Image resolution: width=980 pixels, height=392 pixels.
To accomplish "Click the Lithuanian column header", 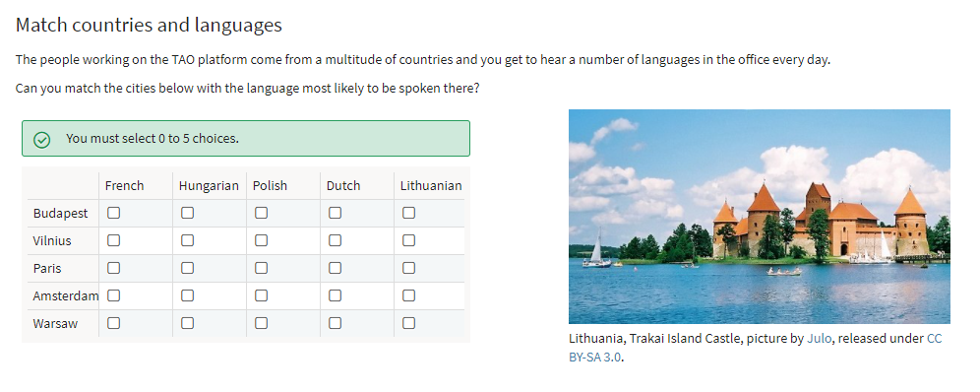I will pyautogui.click(x=431, y=186).
